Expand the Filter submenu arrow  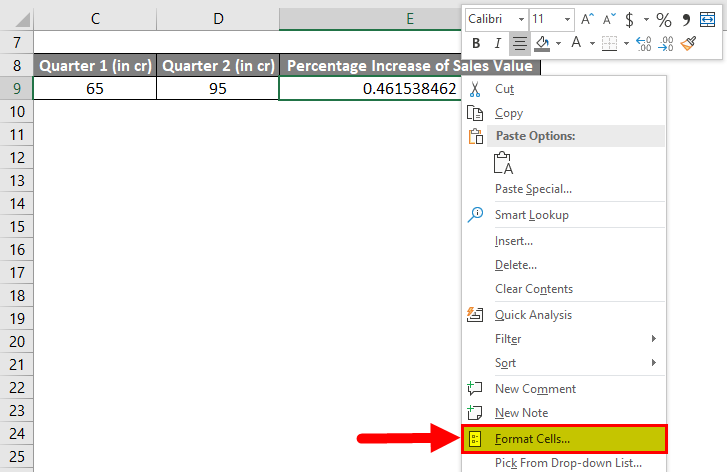[654, 339]
